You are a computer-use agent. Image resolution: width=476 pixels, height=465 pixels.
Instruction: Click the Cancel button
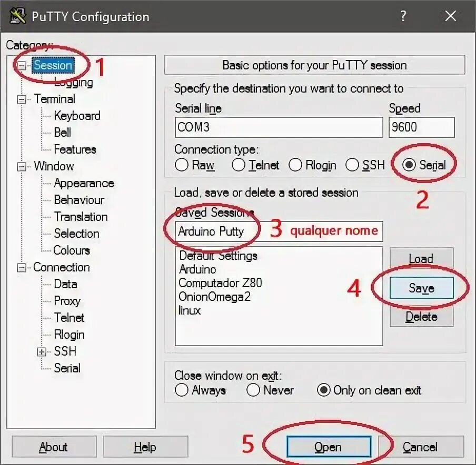point(421,447)
